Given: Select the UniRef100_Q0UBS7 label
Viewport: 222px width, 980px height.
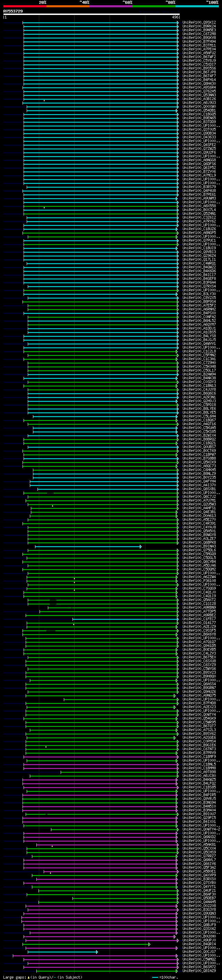Looking at the screenshot, I should click(199, 447).
